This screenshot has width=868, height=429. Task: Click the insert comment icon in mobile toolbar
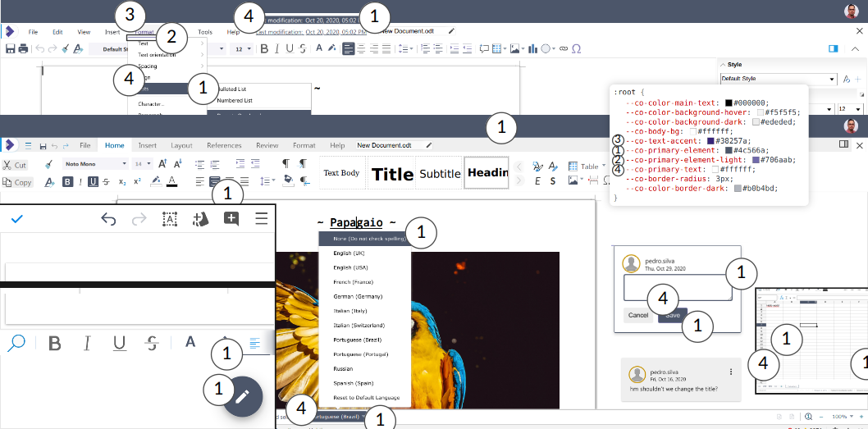231,218
